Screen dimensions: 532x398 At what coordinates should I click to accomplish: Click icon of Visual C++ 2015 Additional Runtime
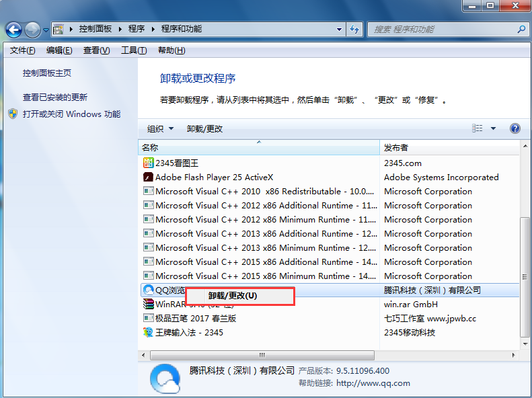148,262
